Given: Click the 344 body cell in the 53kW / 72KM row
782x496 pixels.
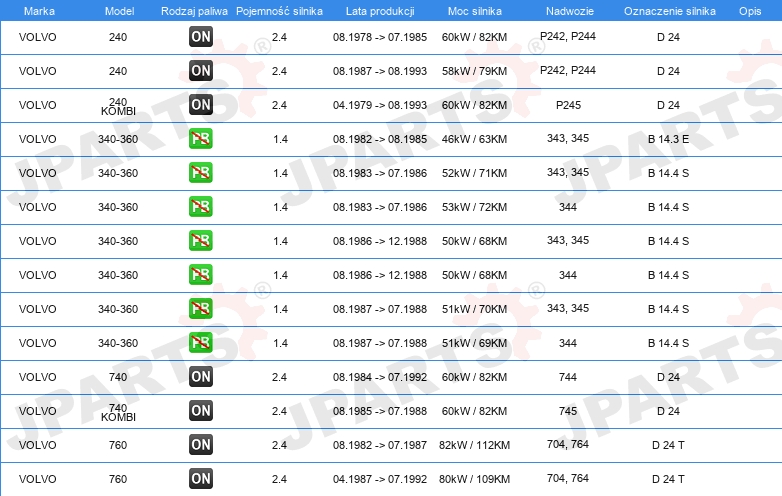Looking at the screenshot, I should (568, 207).
